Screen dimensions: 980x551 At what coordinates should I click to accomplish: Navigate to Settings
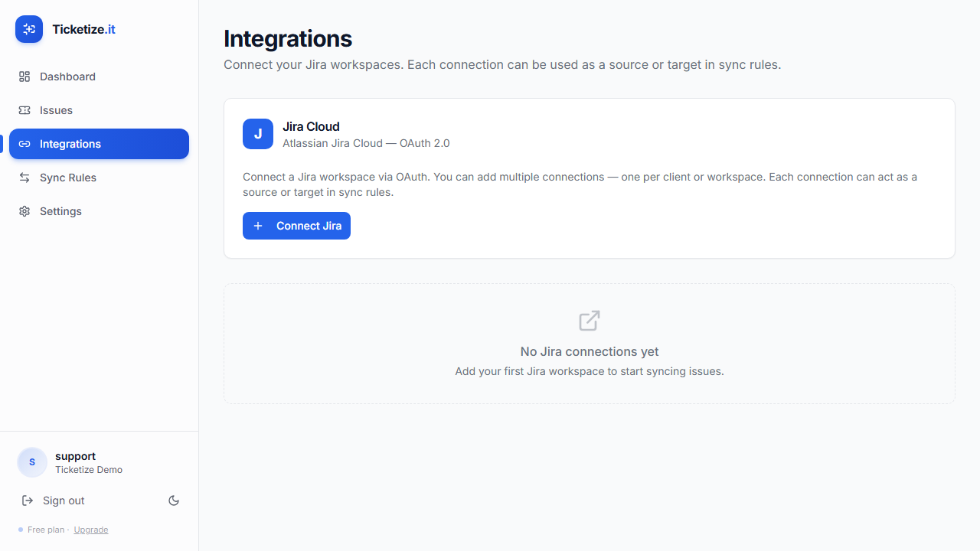(x=99, y=211)
